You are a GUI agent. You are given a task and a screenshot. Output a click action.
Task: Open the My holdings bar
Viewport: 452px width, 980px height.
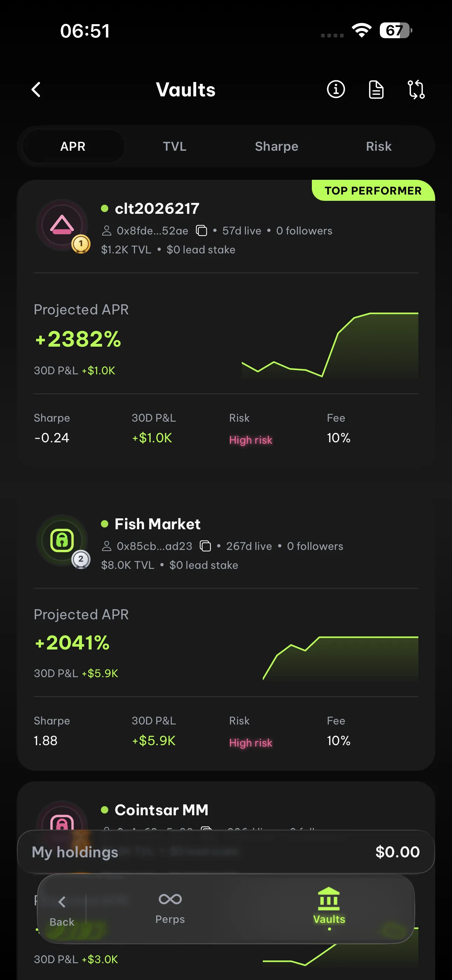tap(226, 852)
